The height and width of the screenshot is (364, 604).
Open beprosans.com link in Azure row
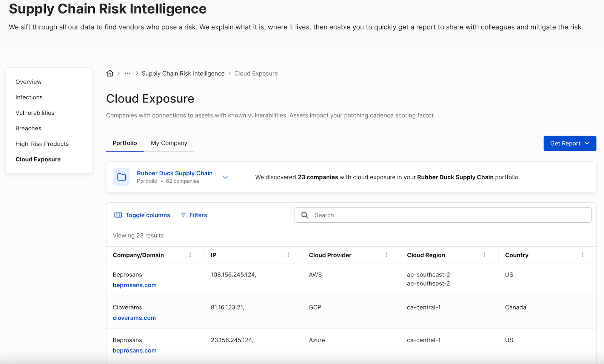pos(135,351)
